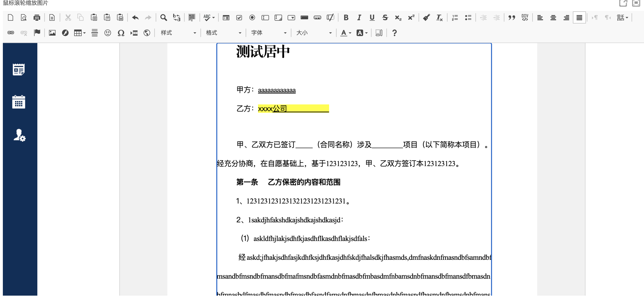
Task: Insert image via the picture icon
Action: (52, 33)
